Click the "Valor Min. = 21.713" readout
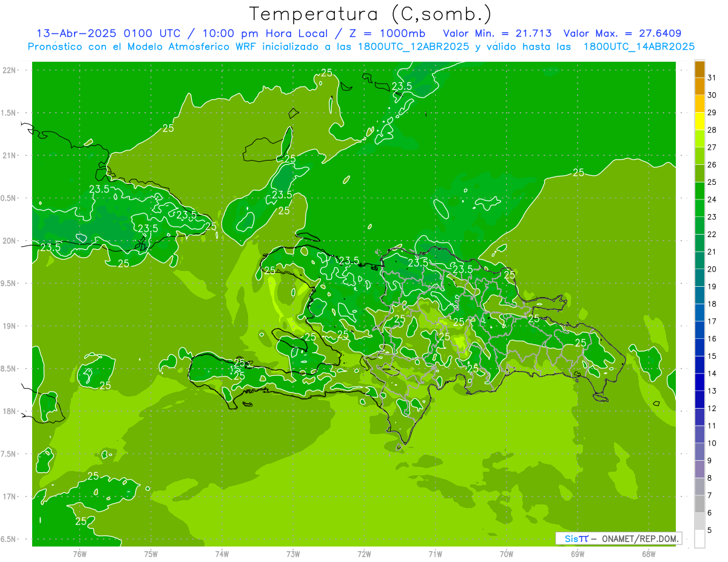The image size is (728, 562). 497,33
